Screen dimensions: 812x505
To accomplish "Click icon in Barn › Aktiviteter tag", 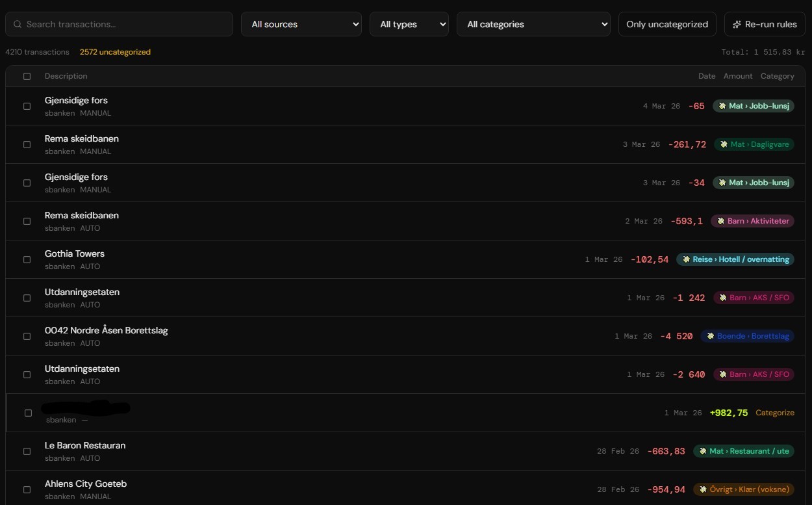I will (720, 221).
